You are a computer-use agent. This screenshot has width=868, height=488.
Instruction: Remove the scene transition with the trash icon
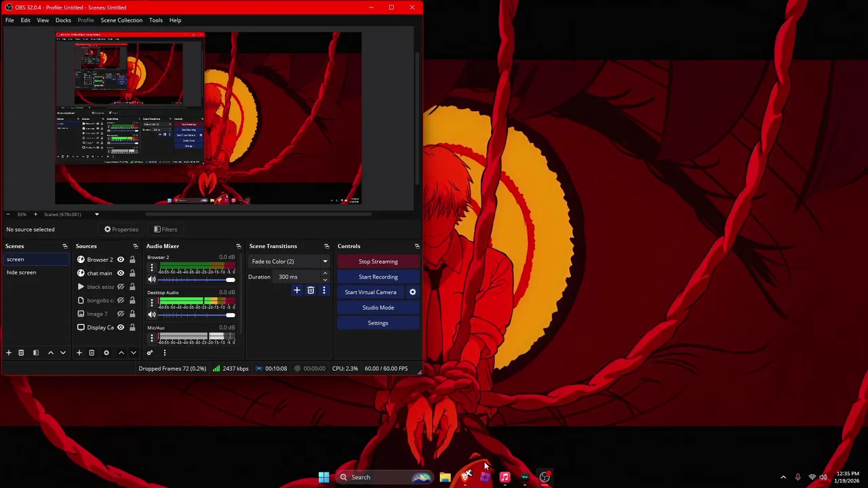(311, 290)
